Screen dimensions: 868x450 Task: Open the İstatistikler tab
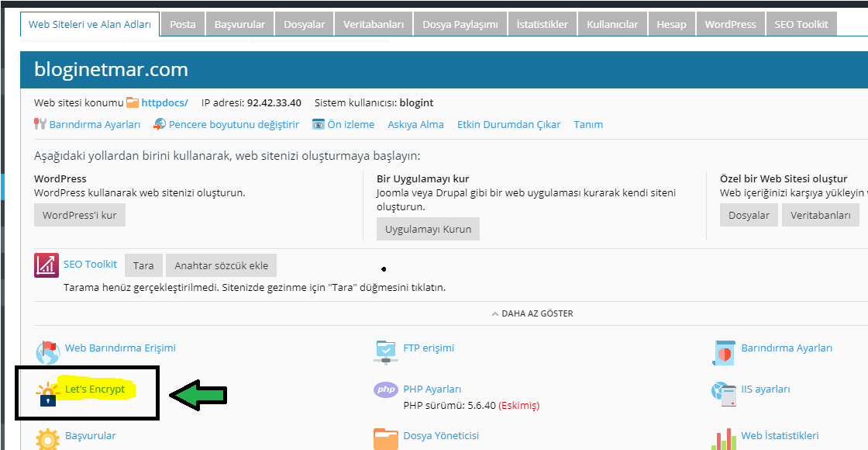542,24
